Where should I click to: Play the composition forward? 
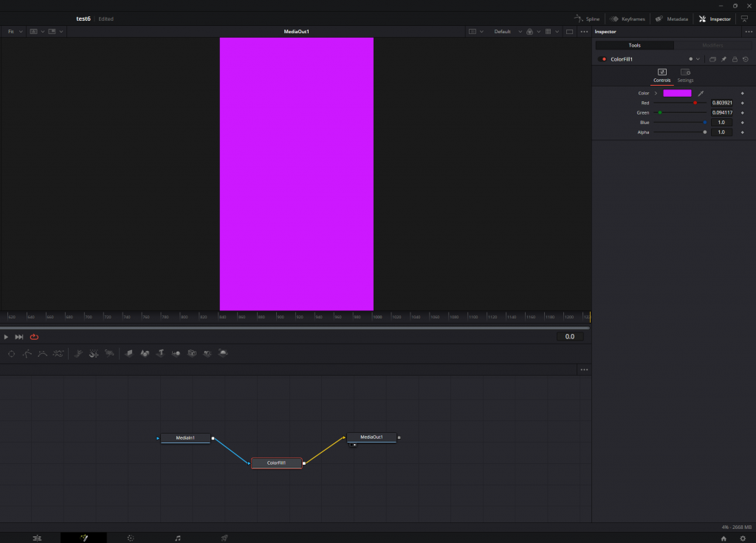point(7,337)
